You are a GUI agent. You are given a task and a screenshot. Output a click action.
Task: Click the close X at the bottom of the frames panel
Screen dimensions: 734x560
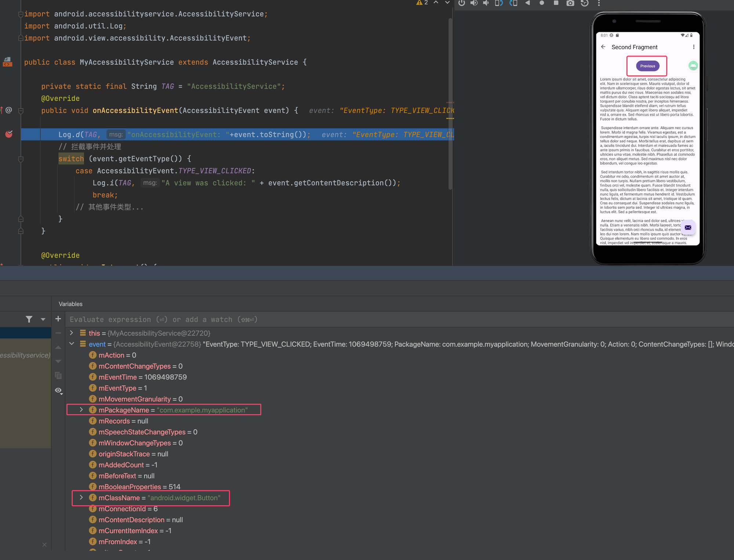pyautogui.click(x=44, y=545)
